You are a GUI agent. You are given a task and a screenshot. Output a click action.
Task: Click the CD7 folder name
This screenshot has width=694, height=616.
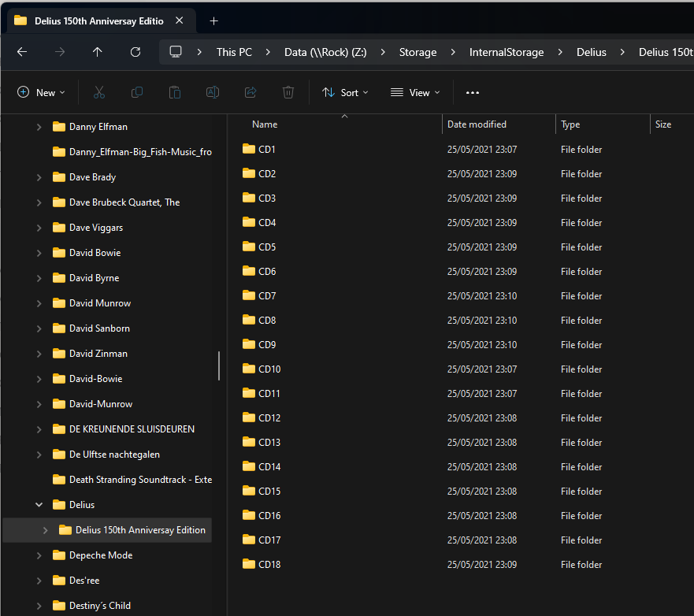click(x=267, y=295)
